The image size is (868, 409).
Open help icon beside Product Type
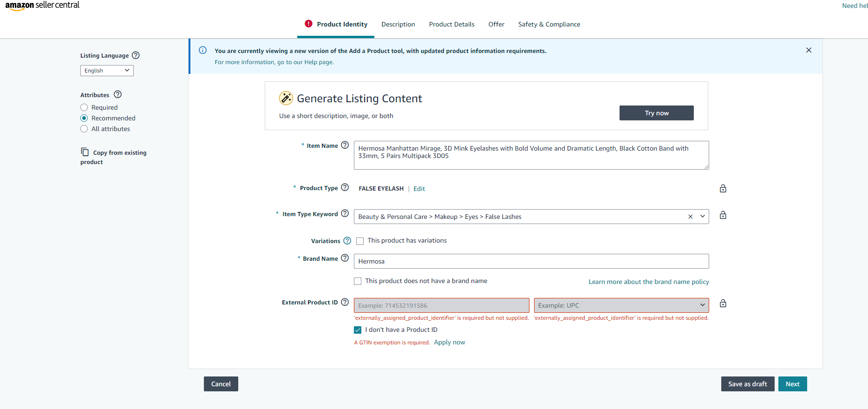[x=345, y=187]
